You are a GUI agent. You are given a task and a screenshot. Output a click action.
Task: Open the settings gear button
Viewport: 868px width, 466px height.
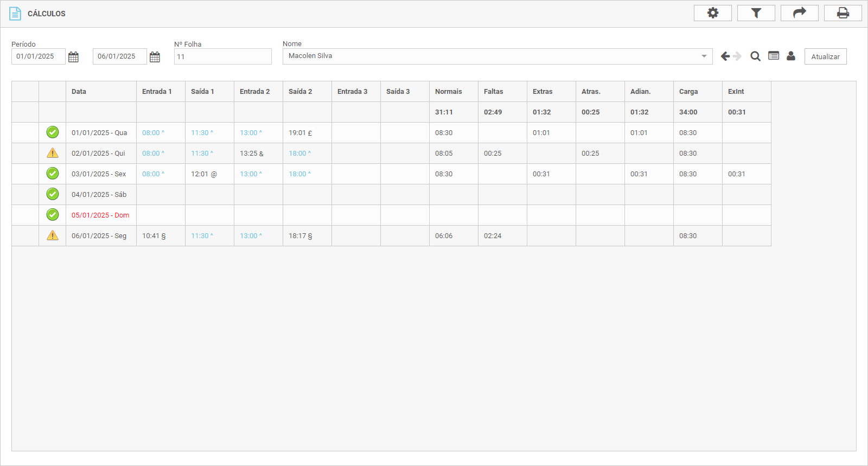click(712, 13)
